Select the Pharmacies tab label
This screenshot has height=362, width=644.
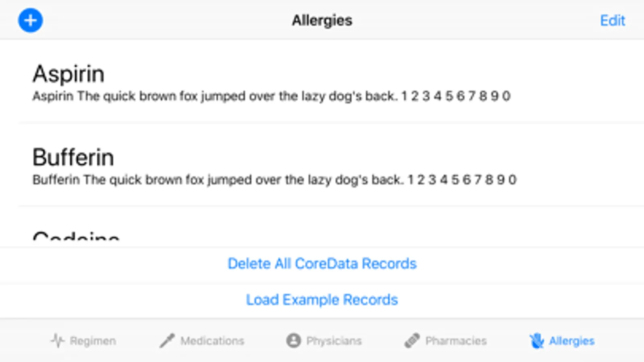click(x=456, y=341)
